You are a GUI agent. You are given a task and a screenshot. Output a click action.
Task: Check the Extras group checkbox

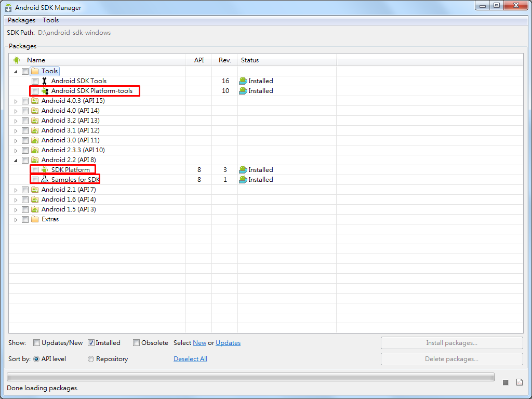tap(25, 220)
